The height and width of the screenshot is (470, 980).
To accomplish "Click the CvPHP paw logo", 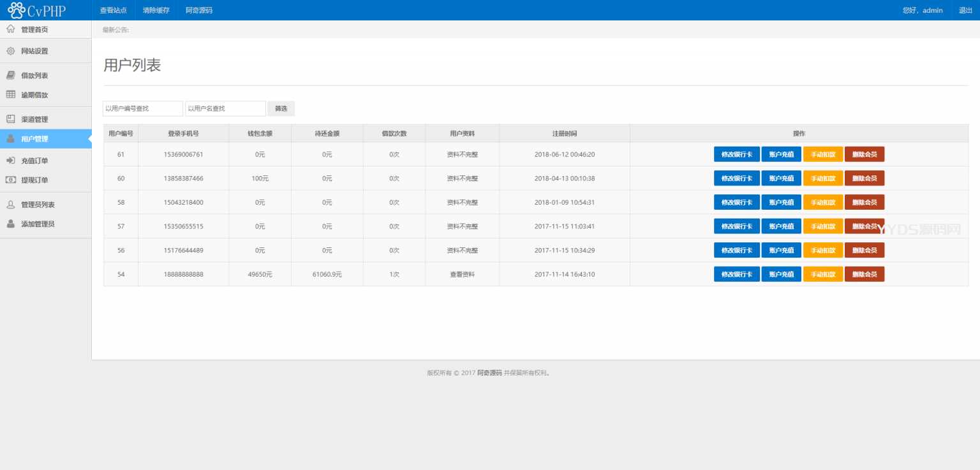I will [x=17, y=10].
